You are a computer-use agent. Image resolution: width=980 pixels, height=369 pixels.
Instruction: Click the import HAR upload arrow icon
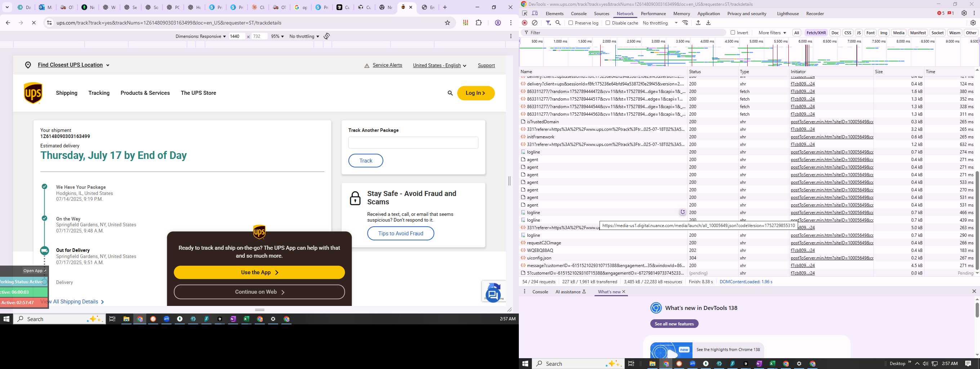coord(698,23)
